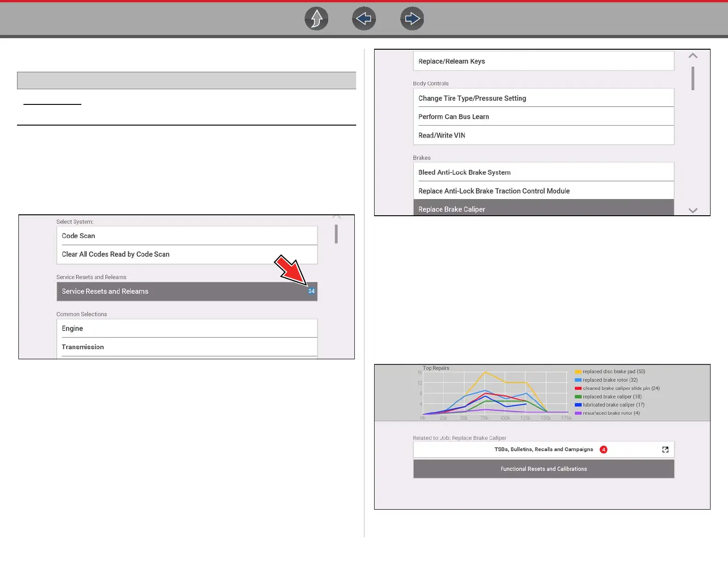
Task: Select the Engine system
Action: 187,328
